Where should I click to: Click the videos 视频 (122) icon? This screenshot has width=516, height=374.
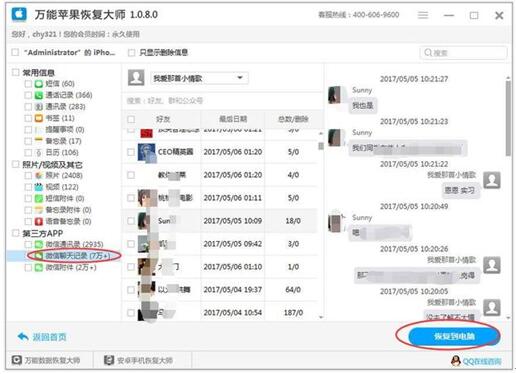(x=39, y=187)
